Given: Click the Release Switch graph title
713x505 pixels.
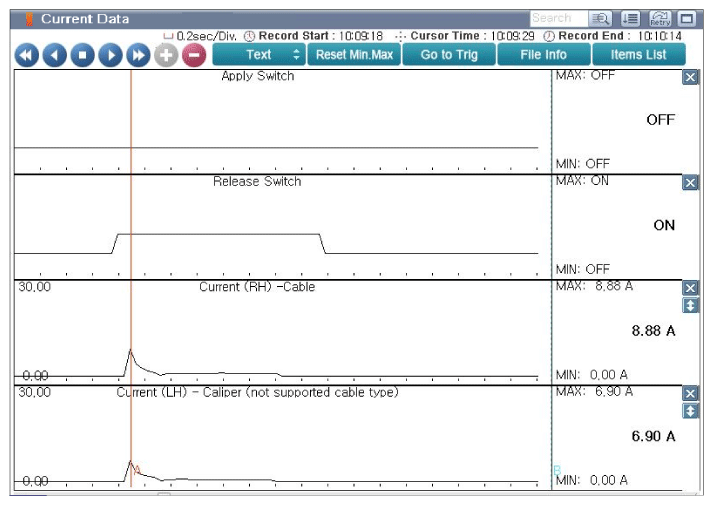Looking at the screenshot, I should point(257,181).
